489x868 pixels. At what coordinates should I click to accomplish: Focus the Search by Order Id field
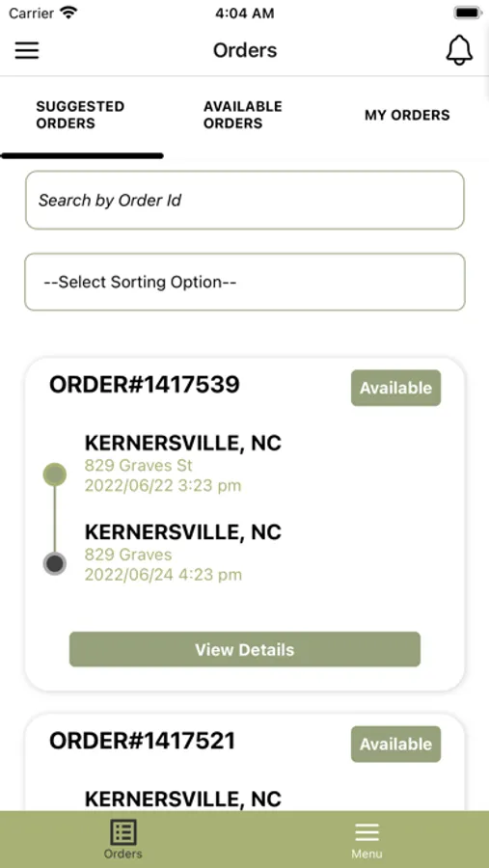(x=245, y=200)
